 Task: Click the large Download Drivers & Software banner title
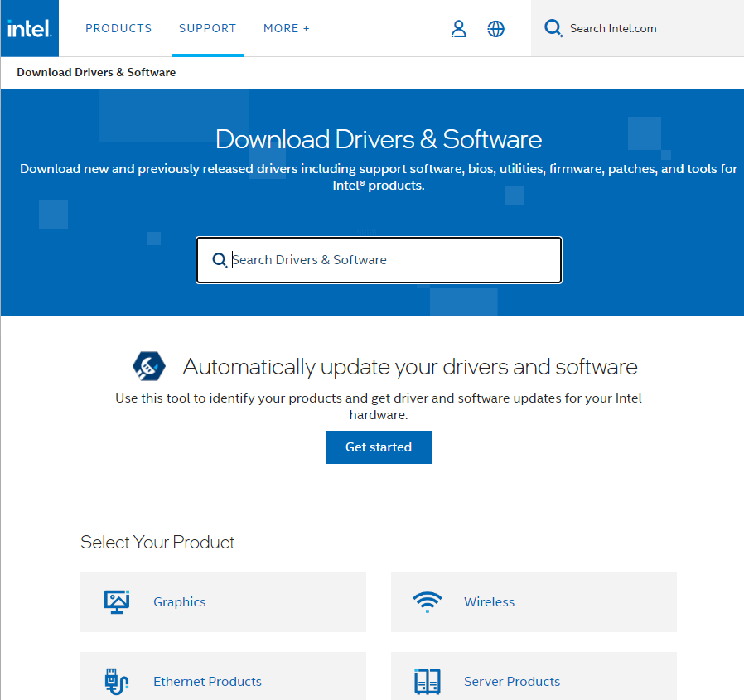tap(379, 139)
